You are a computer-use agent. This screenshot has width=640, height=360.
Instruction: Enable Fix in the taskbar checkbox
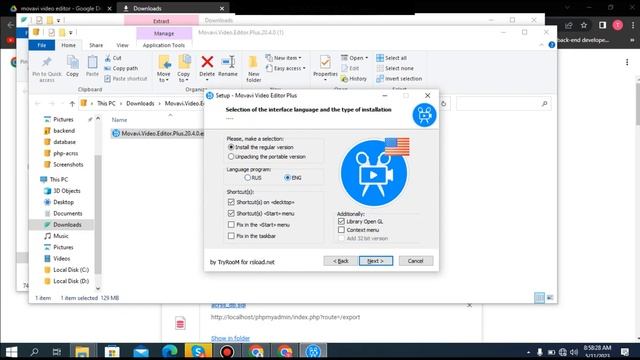[231, 236]
